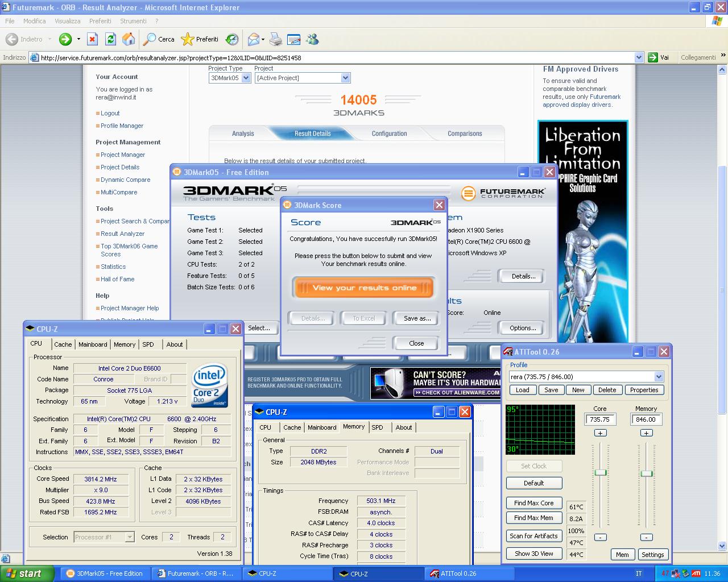Click the Logout link
Screen dimensions: 728x582
click(110, 113)
